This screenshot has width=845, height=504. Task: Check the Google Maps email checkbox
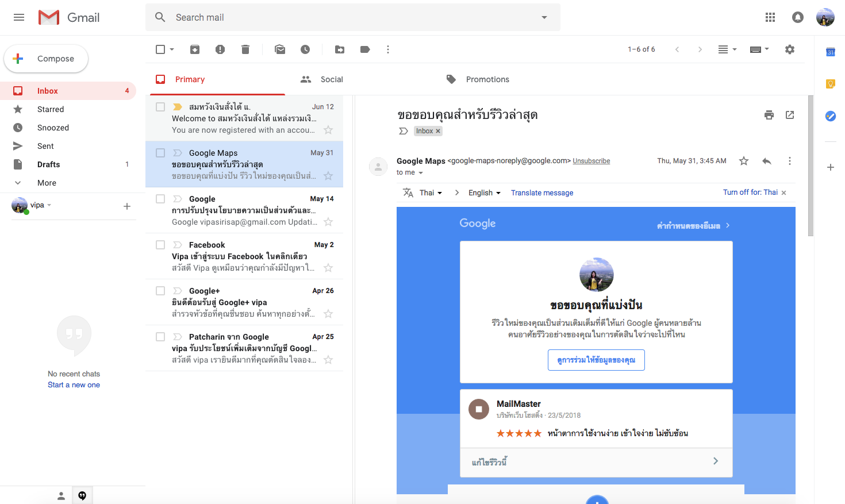pos(160,153)
